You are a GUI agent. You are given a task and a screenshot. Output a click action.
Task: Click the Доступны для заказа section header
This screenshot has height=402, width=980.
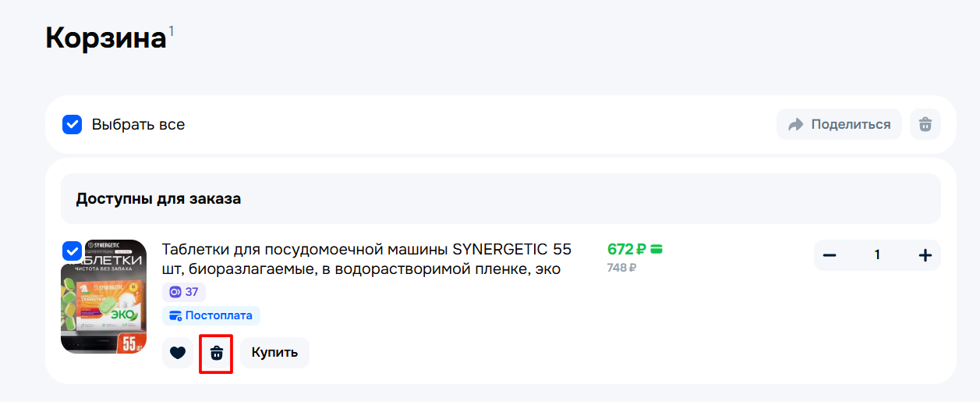(158, 198)
